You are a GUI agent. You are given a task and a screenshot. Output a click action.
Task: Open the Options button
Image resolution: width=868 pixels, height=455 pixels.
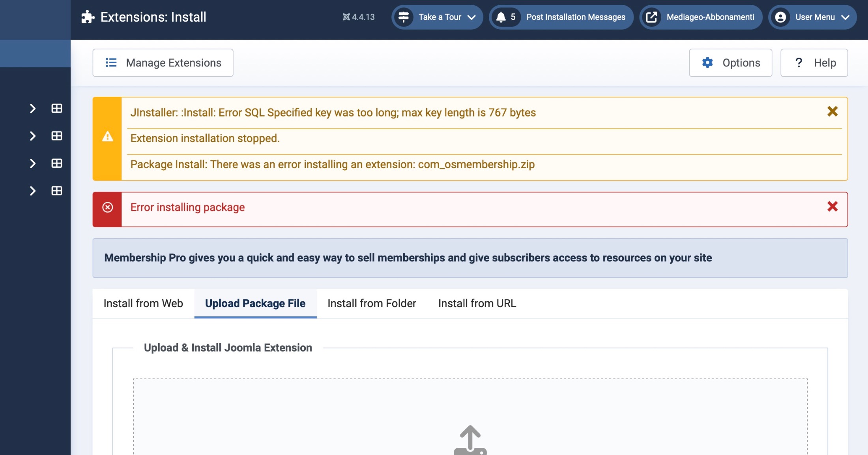(x=730, y=63)
